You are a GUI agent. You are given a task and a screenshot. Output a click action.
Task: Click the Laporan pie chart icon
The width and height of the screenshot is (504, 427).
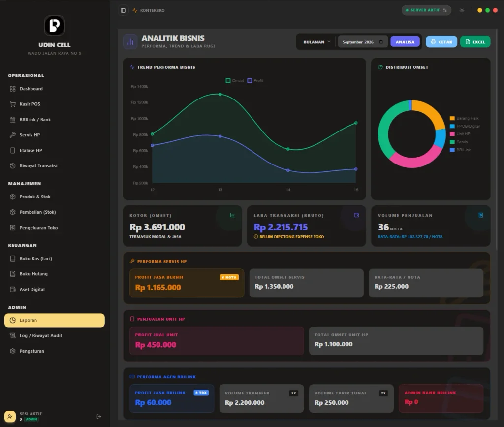[x=12, y=320]
